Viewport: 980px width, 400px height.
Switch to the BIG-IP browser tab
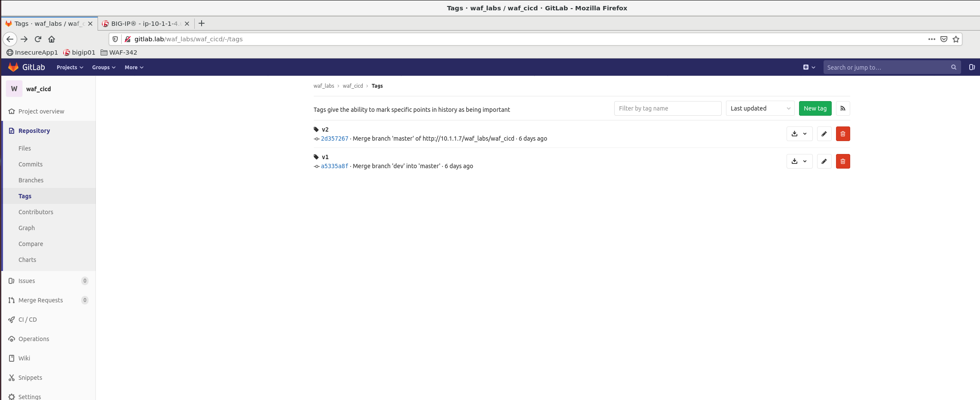pyautogui.click(x=146, y=24)
